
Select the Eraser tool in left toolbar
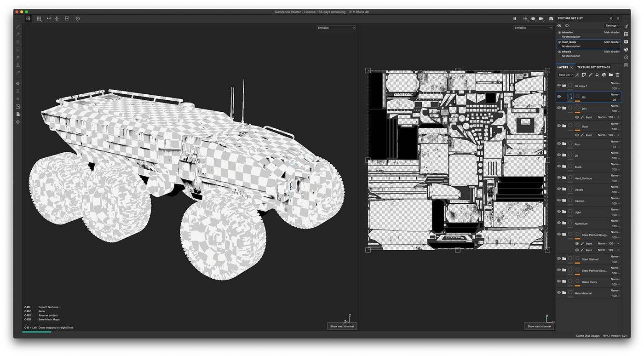click(x=18, y=34)
